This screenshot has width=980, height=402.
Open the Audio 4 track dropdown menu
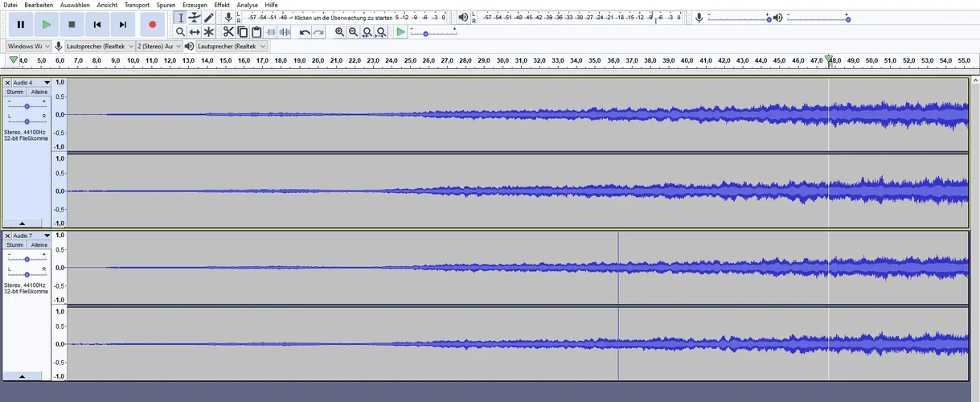(x=47, y=83)
